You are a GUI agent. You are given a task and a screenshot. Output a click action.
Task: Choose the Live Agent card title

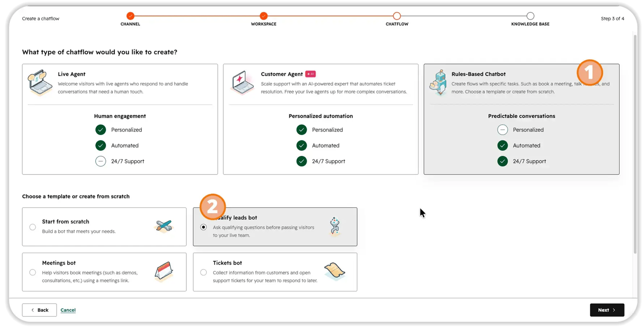coord(72,74)
